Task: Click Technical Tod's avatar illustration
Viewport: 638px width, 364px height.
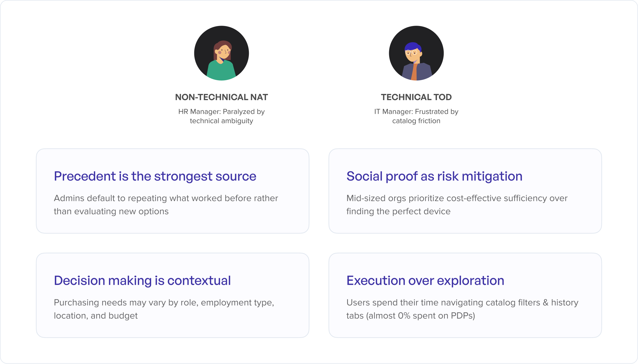Action: click(416, 53)
